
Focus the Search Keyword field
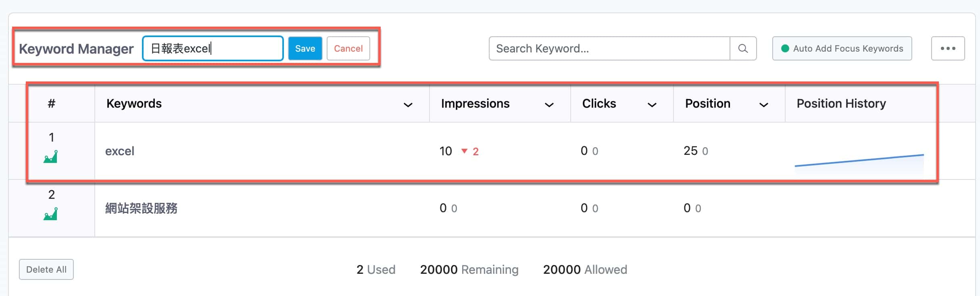click(x=609, y=48)
